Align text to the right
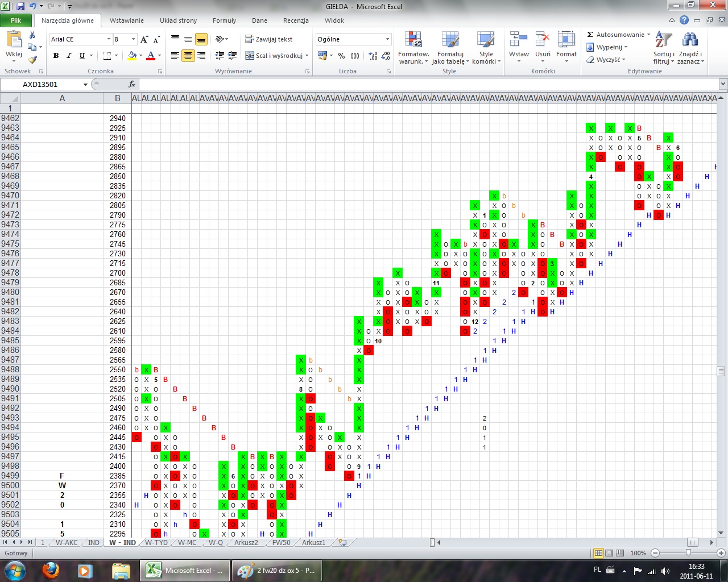This screenshot has width=728, height=582. click(201, 56)
